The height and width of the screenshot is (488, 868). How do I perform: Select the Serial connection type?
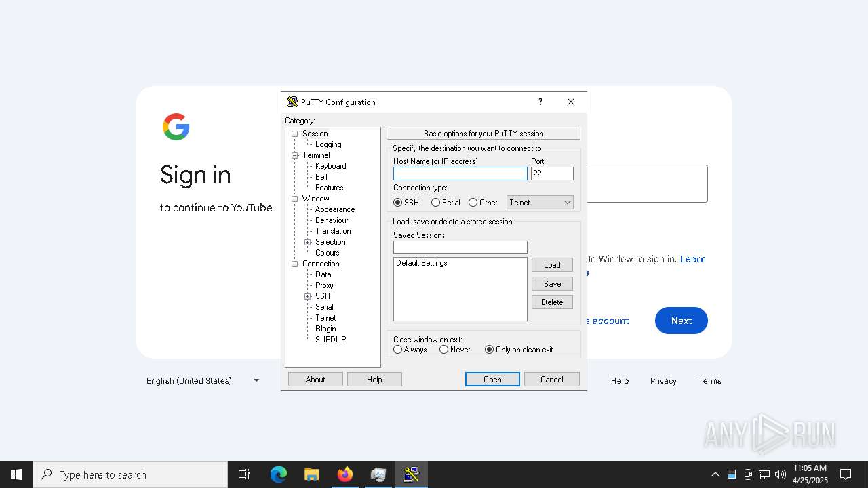(x=446, y=203)
